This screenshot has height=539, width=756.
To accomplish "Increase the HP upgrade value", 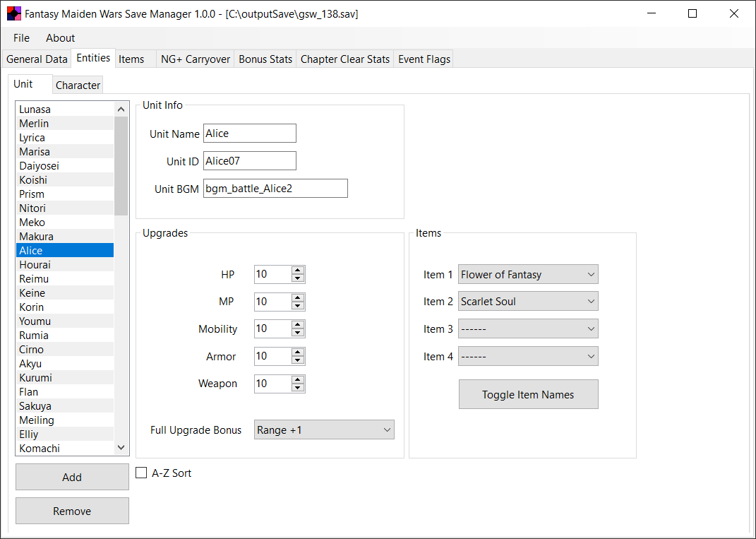I will (298, 271).
